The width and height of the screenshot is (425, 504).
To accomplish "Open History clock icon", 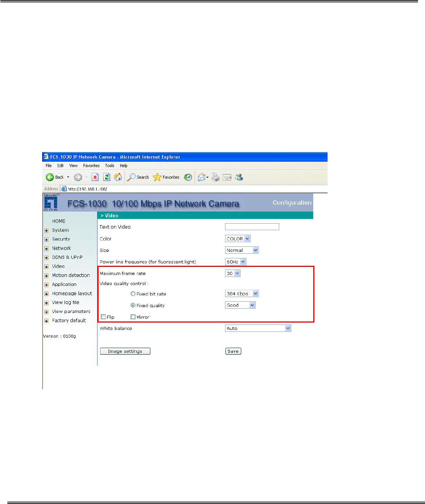I will pos(188,177).
